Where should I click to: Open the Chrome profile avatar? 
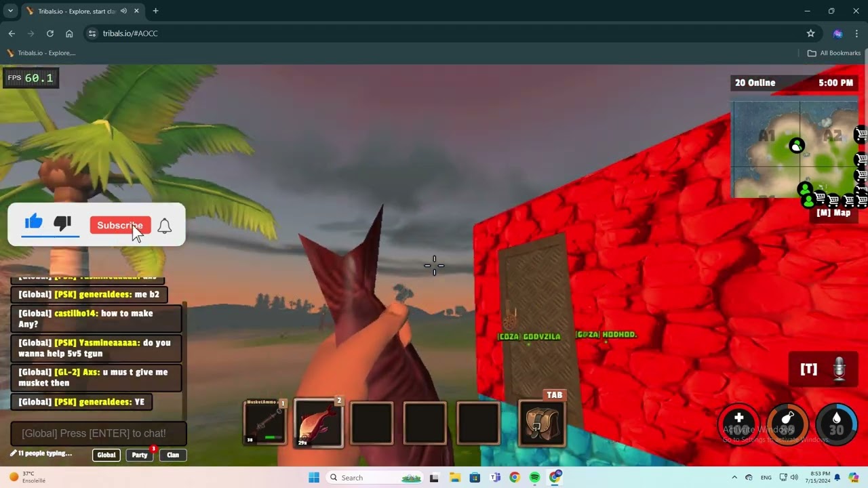click(837, 33)
